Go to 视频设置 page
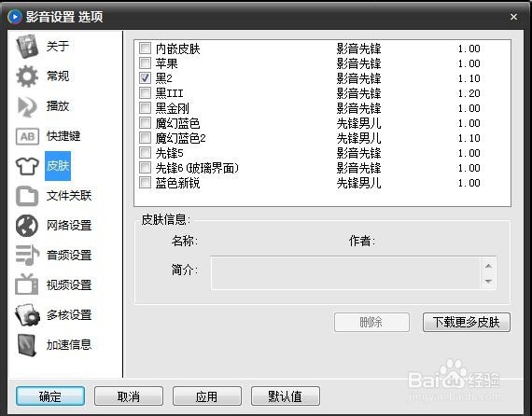The image size is (532, 416). click(x=69, y=284)
